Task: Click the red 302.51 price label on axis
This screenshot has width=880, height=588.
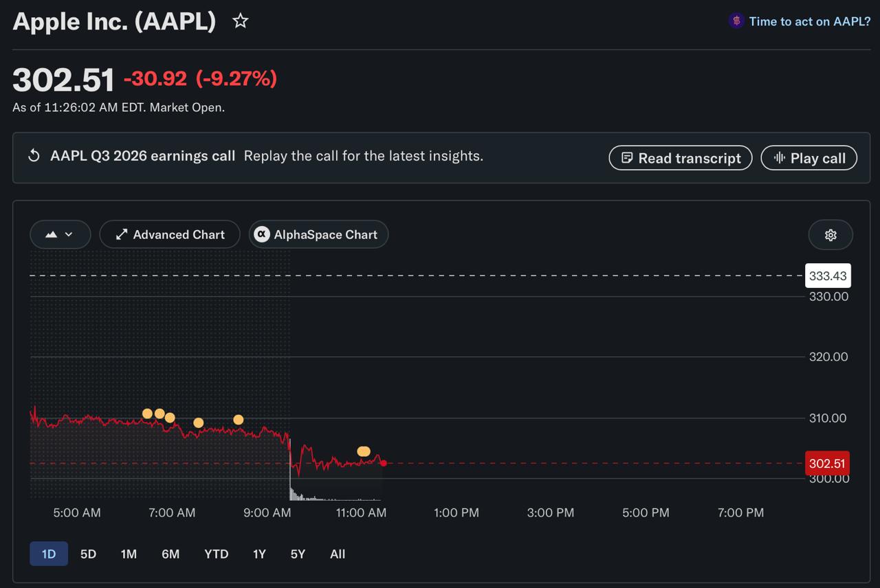Action: click(x=827, y=463)
